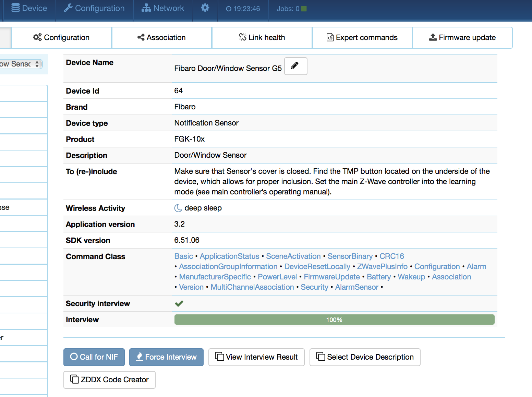The width and height of the screenshot is (532, 397).
Task: Open the Battery command class
Action: click(379, 277)
